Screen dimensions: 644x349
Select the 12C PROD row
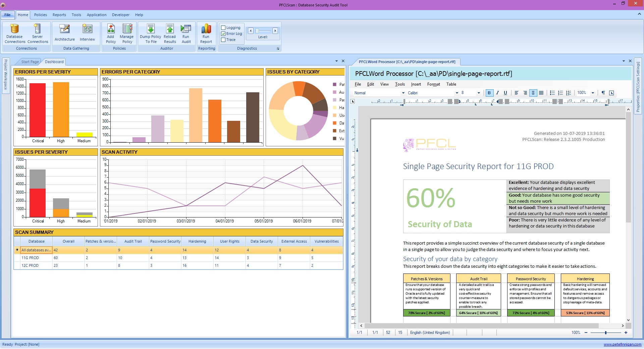click(178, 265)
